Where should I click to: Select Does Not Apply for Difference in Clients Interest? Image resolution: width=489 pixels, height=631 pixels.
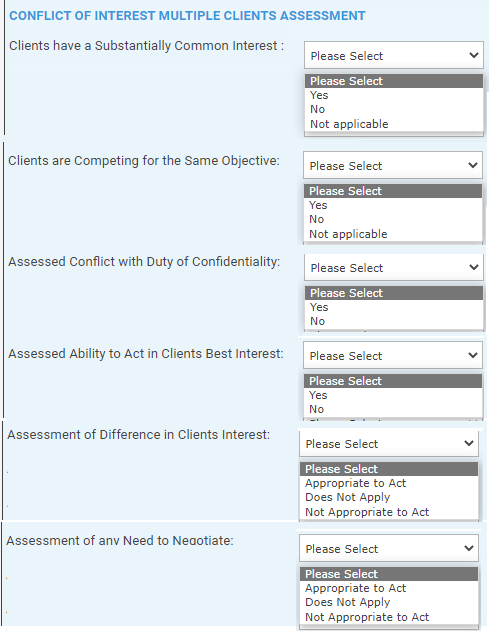coord(389,497)
